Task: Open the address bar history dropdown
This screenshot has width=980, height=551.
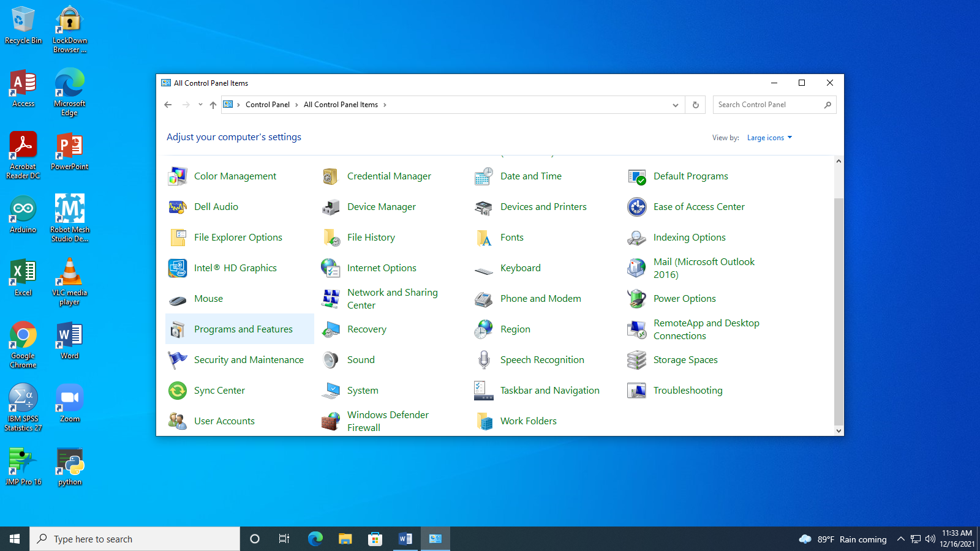Action: (675, 105)
